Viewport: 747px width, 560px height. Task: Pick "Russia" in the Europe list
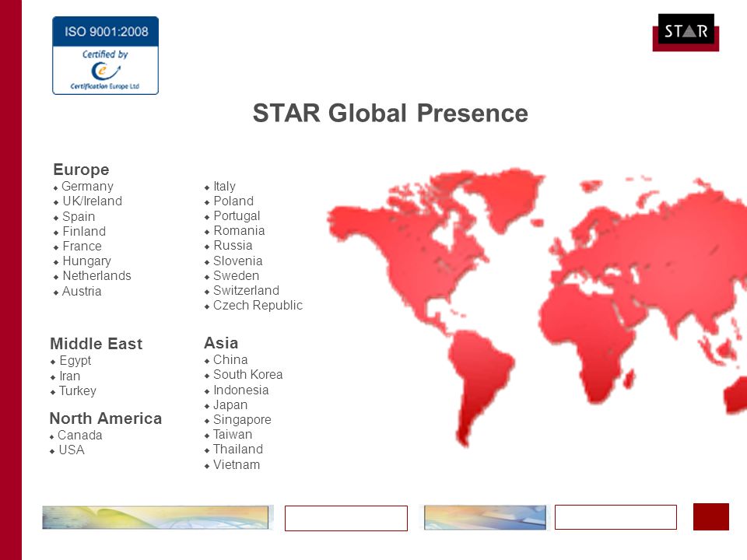[233, 245]
